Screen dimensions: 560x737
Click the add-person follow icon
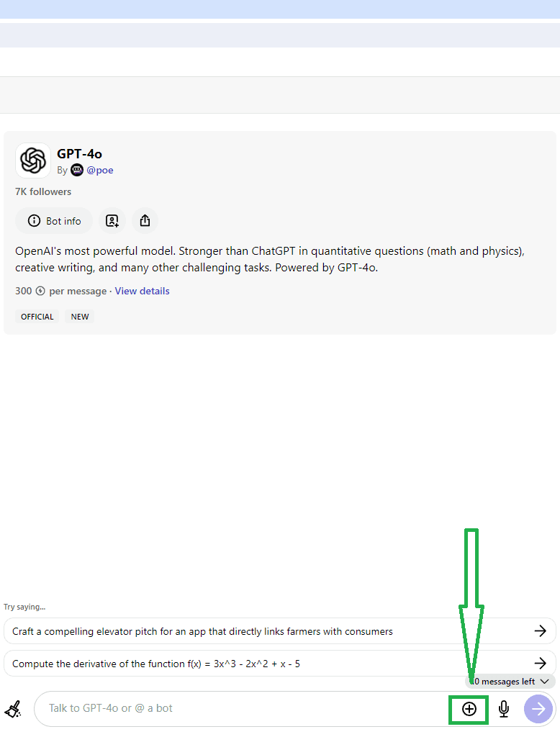(x=112, y=221)
